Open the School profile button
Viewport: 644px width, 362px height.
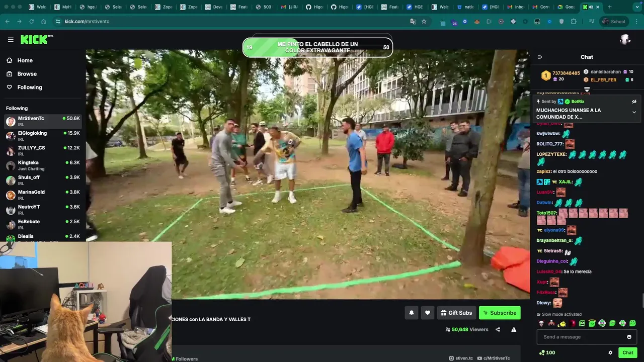(614, 22)
